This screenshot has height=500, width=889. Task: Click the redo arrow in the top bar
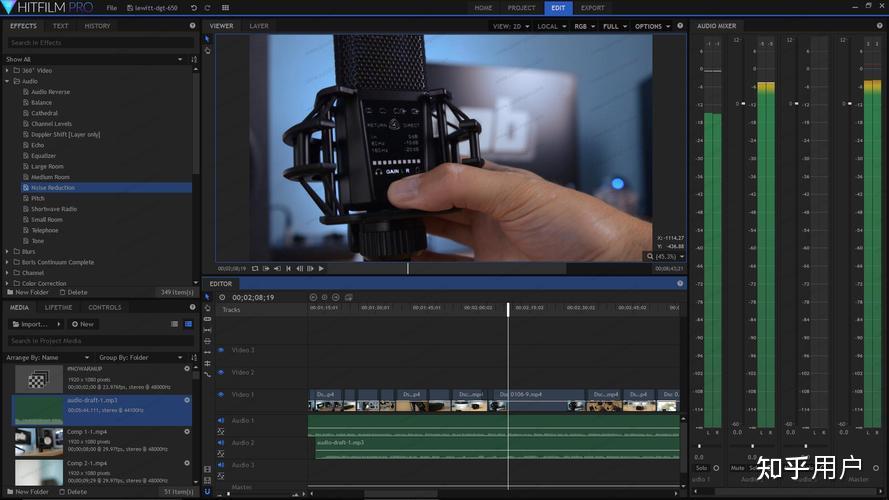[x=208, y=8]
